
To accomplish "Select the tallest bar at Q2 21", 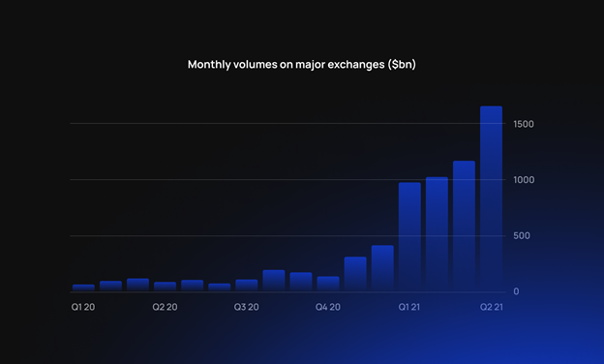I will (491, 198).
